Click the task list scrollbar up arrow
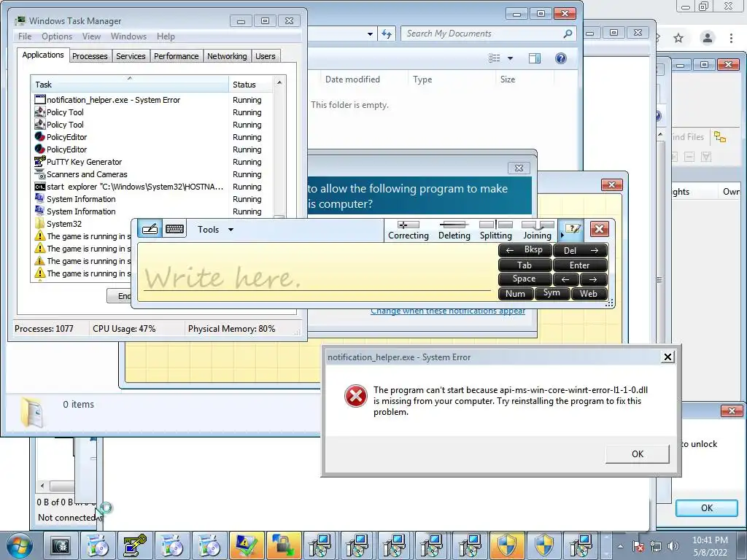The image size is (747, 560). 279,83
